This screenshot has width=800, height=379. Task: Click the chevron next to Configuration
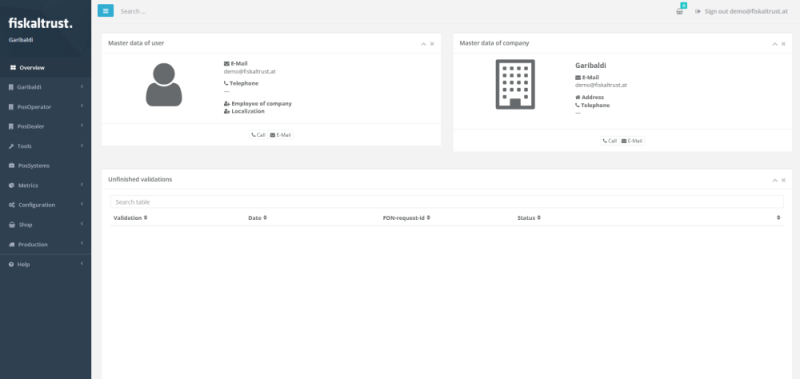82,204
